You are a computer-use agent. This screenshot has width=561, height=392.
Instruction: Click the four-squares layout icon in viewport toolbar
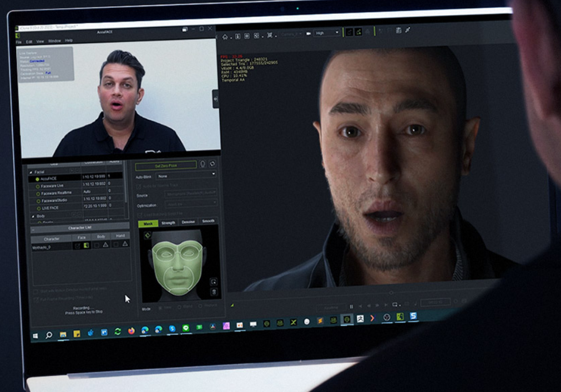point(256,35)
